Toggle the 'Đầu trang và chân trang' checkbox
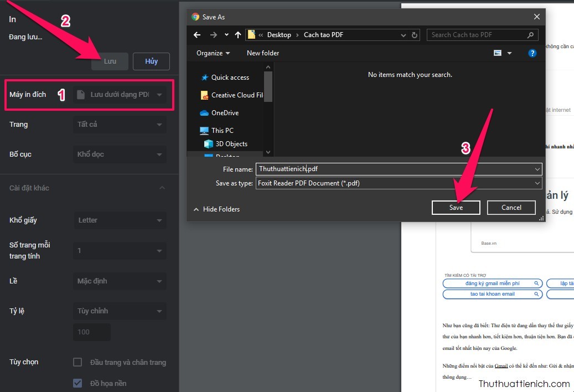Viewport: 574px width, 392px height. [x=78, y=362]
